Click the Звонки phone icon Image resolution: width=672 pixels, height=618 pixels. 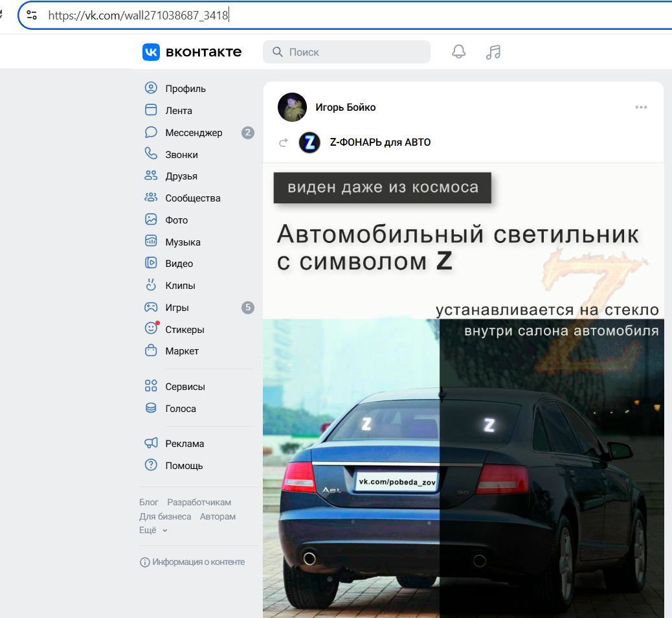coord(151,154)
